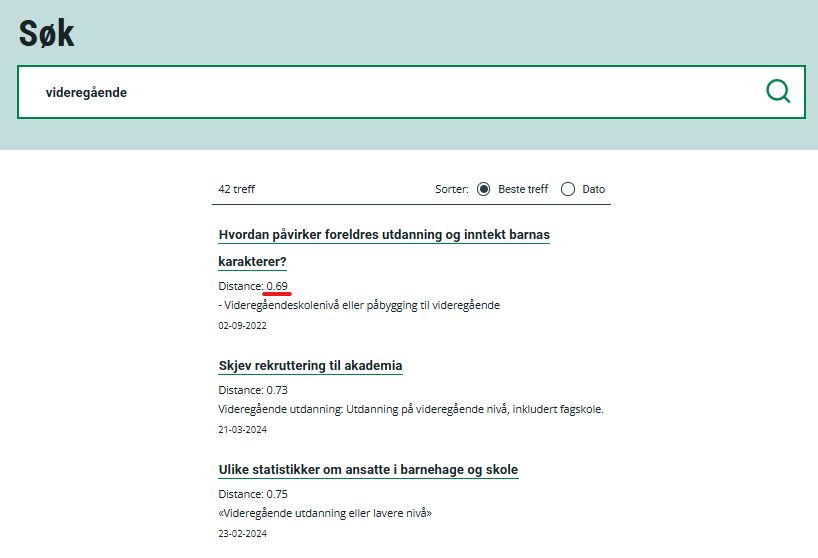818x558 pixels.
Task: Click the date 21-03-2024
Action: coord(242,429)
